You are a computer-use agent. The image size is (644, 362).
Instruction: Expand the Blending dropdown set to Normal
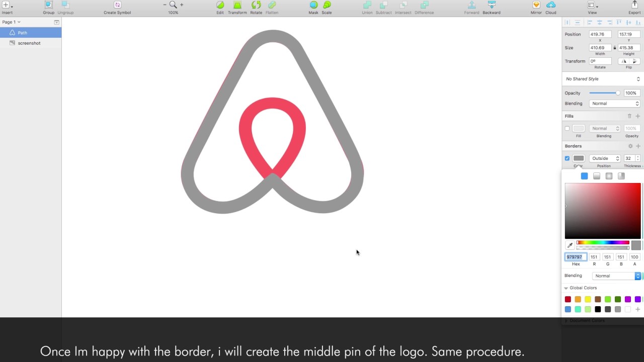[616, 276]
